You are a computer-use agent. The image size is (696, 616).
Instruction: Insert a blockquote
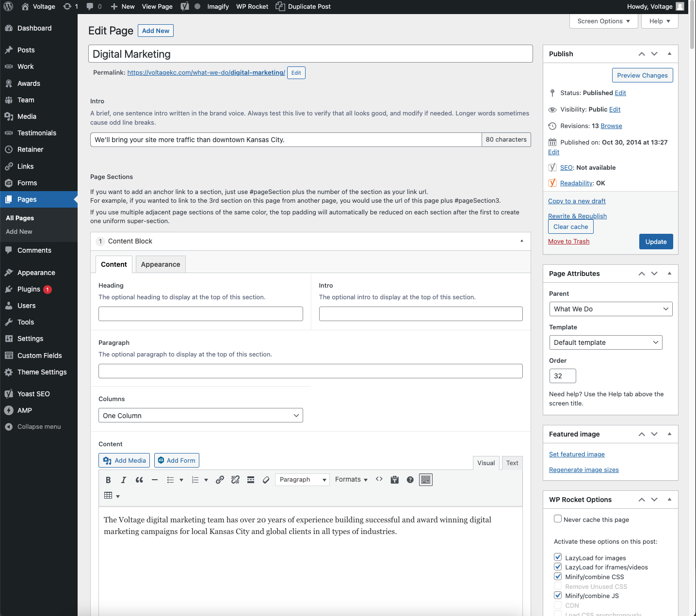point(139,480)
